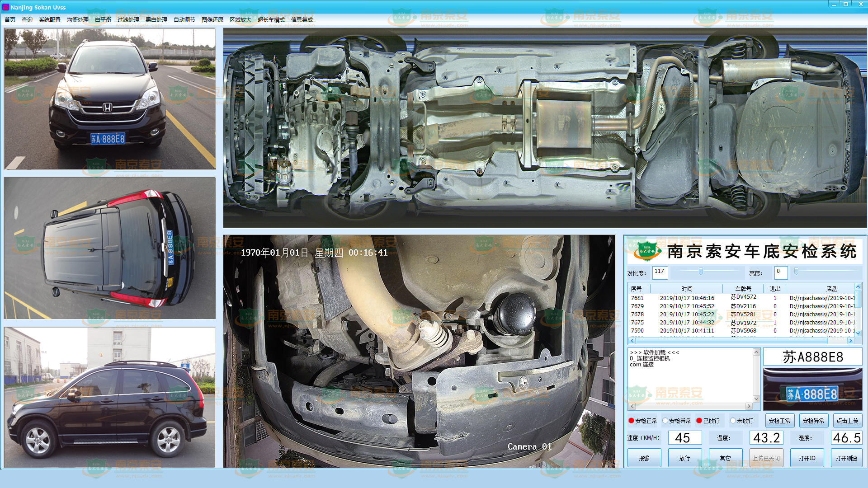Open the 超长车模式 menu item
868x488 pixels.
click(x=271, y=20)
